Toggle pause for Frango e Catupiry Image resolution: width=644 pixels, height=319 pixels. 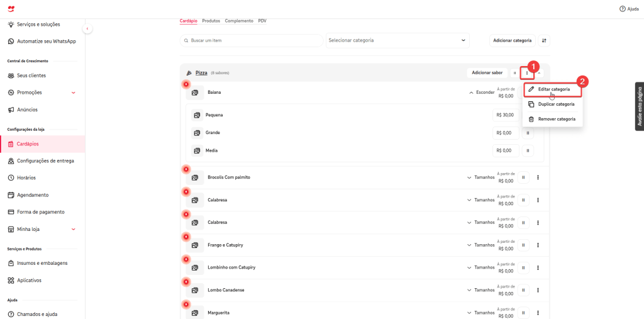click(523, 245)
